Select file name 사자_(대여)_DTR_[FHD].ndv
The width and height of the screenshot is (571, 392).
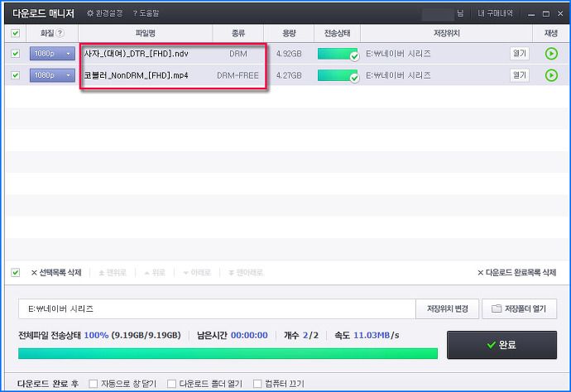137,54
